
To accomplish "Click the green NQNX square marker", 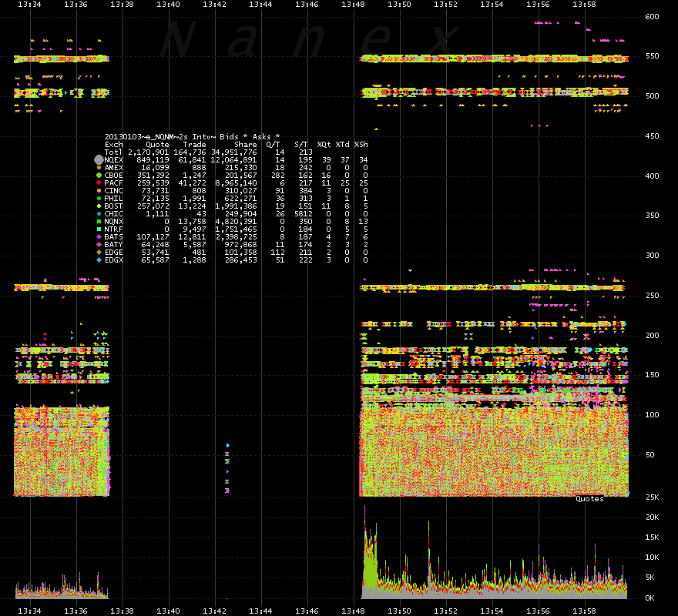I will [x=99, y=221].
